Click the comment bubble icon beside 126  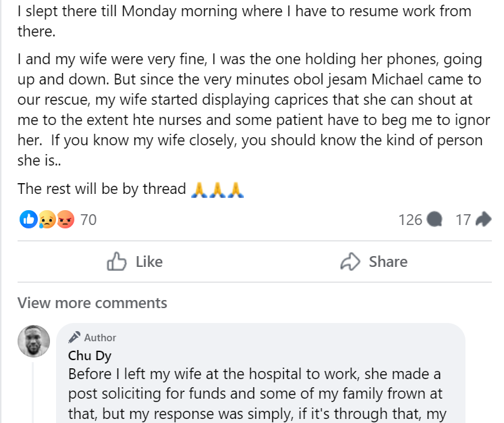(436, 220)
